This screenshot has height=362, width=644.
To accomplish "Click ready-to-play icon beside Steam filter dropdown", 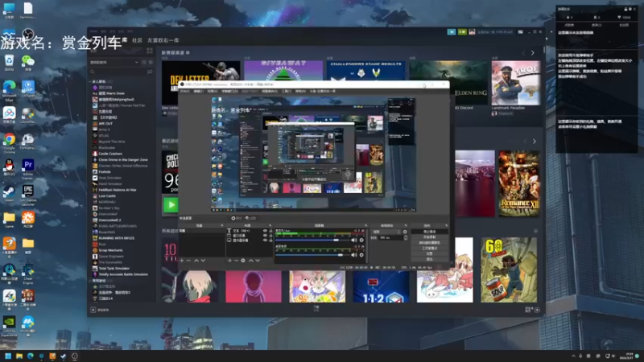I will 151,63.
